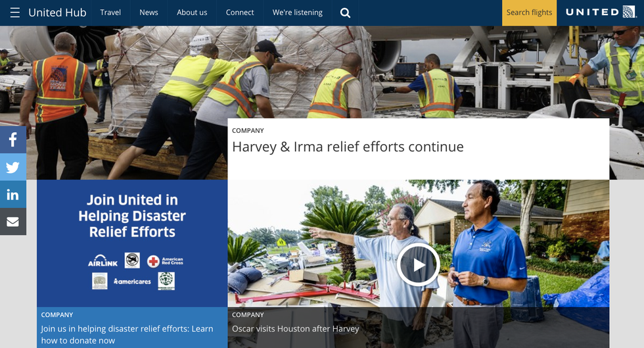Image resolution: width=644 pixels, height=348 pixels.
Task: Select the Connect navigation item
Action: (x=240, y=12)
